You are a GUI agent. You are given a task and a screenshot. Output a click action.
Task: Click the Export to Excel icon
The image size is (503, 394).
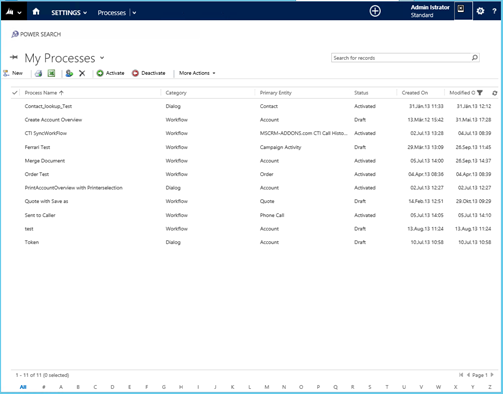point(51,73)
